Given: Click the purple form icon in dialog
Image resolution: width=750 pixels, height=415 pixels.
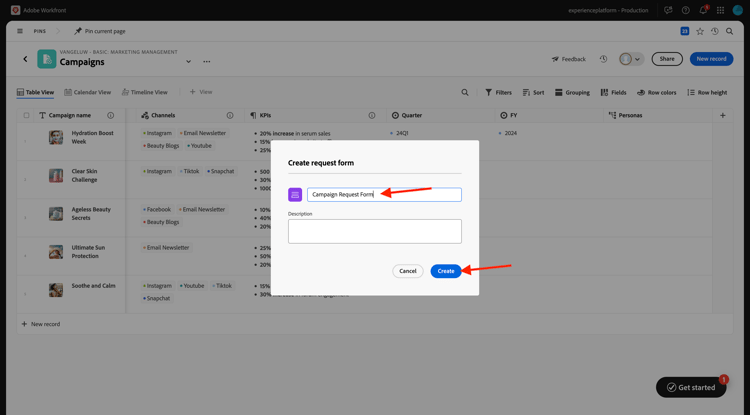Looking at the screenshot, I should pos(295,195).
